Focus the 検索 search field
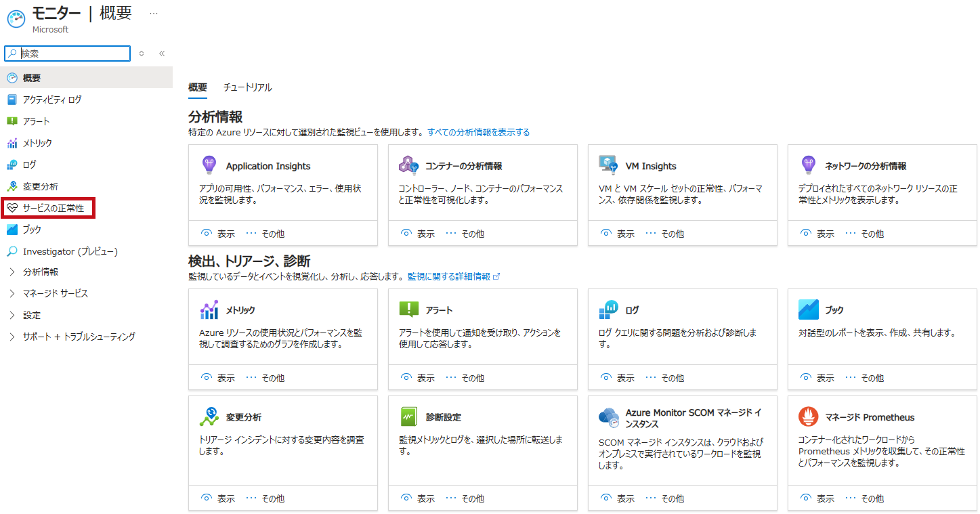Image resolution: width=980 pixels, height=514 pixels. point(68,53)
